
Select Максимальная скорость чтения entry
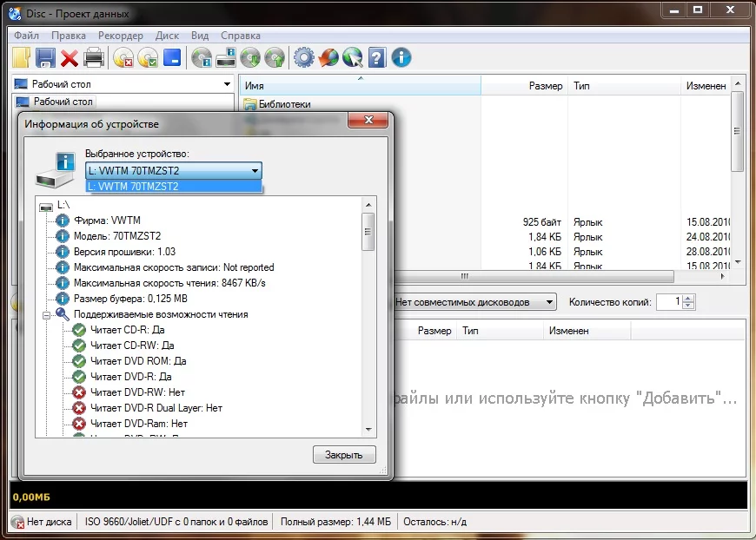click(169, 283)
